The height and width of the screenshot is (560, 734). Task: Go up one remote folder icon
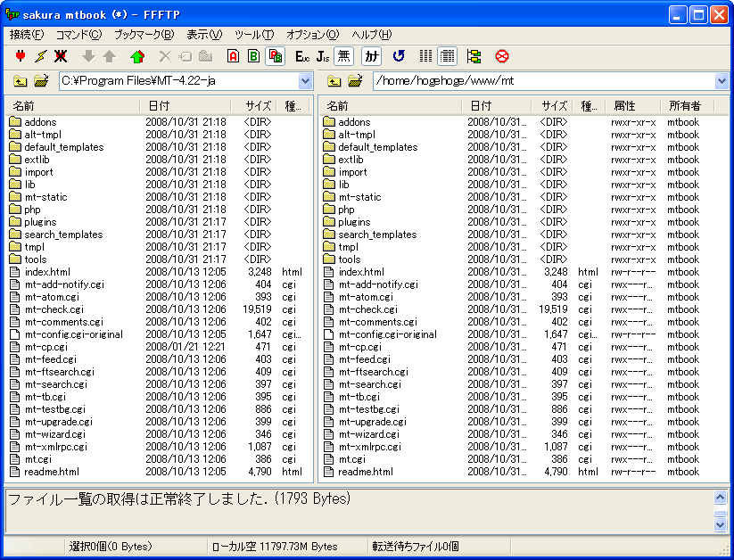coord(334,81)
